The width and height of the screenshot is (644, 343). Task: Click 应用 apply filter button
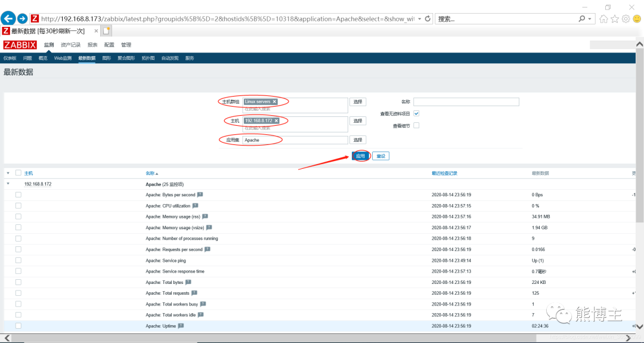point(361,156)
